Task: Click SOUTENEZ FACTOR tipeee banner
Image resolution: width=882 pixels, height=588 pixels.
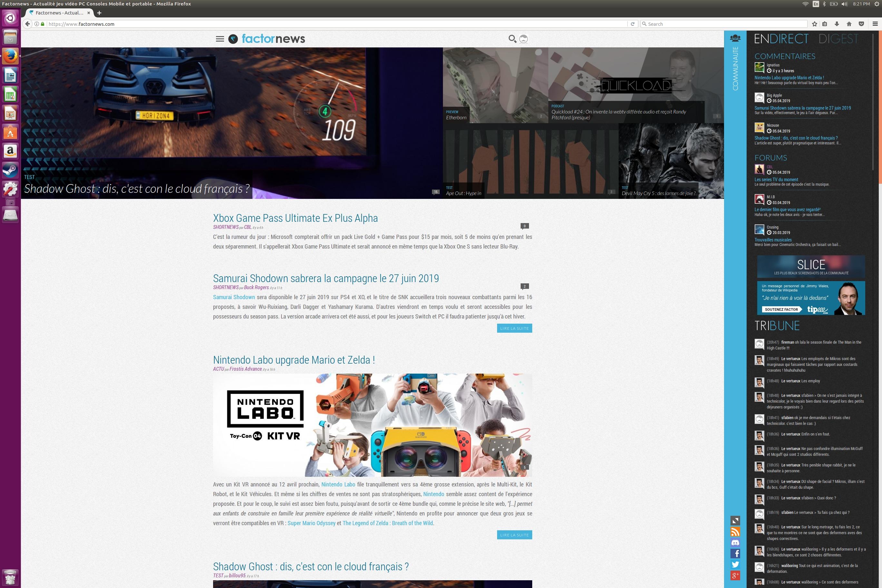Action: pyautogui.click(x=811, y=298)
